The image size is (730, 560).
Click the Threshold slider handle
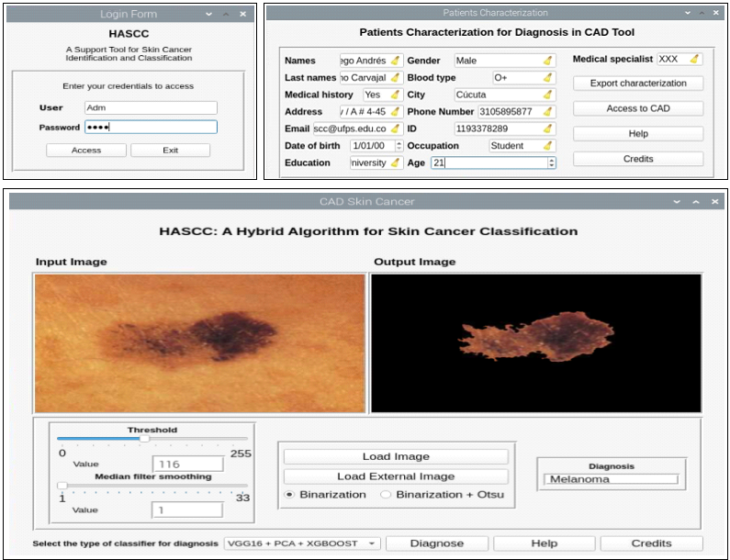pos(145,439)
